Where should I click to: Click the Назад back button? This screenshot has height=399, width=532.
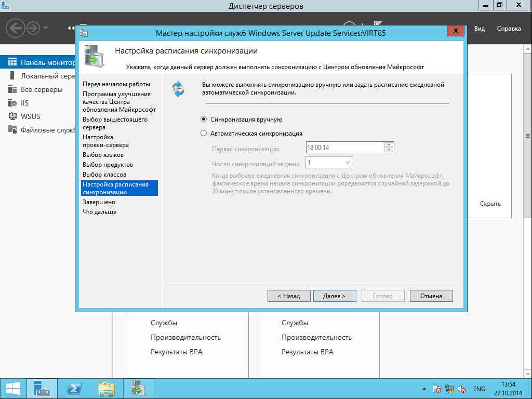tap(289, 296)
